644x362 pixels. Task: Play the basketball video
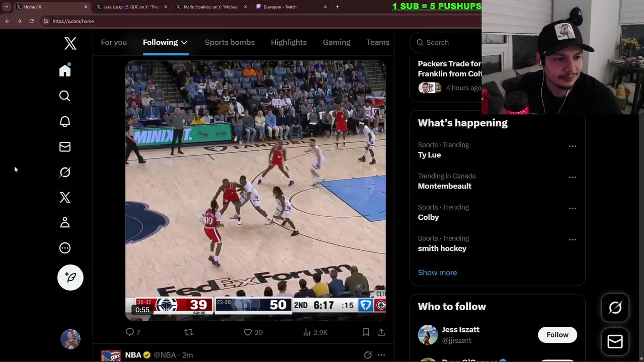(256, 190)
